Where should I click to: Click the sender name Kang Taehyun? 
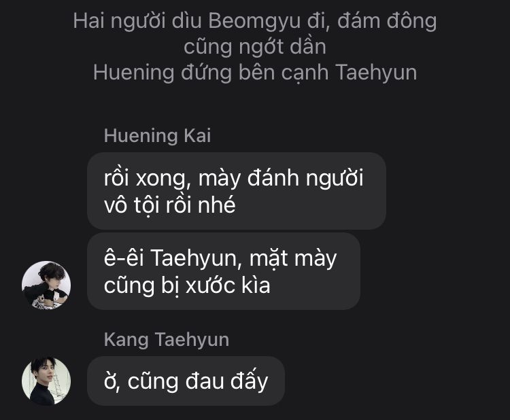tap(167, 340)
